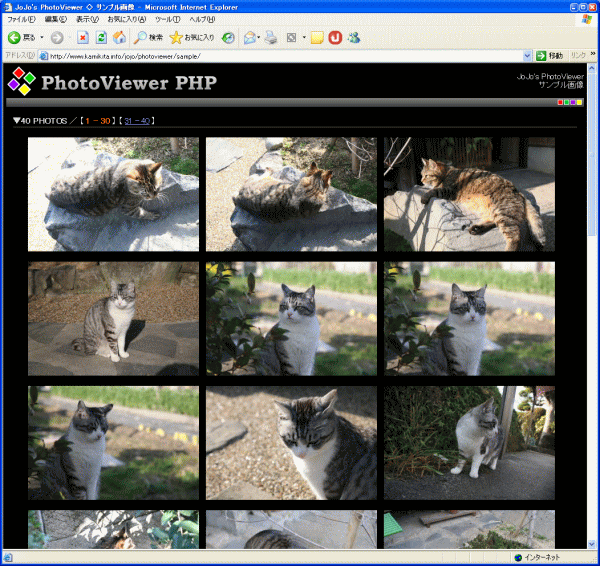Open the ヘルプ(H) menu
The image size is (600, 566).
(202, 19)
